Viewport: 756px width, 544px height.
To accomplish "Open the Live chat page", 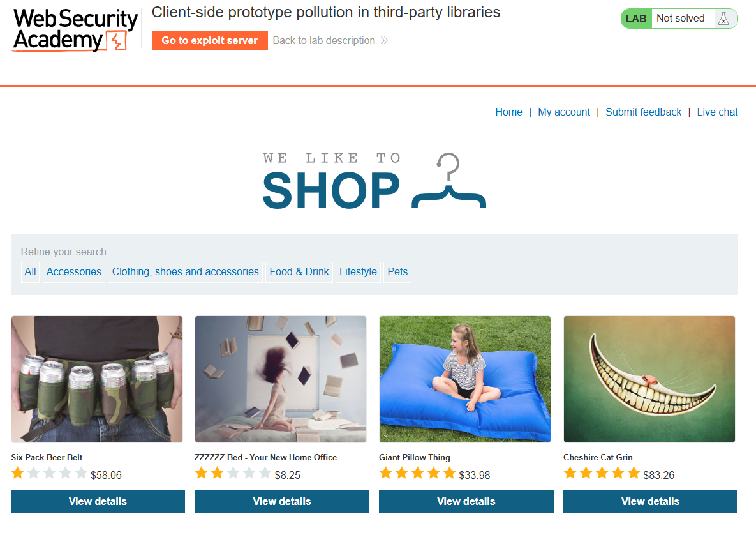I will 717,112.
